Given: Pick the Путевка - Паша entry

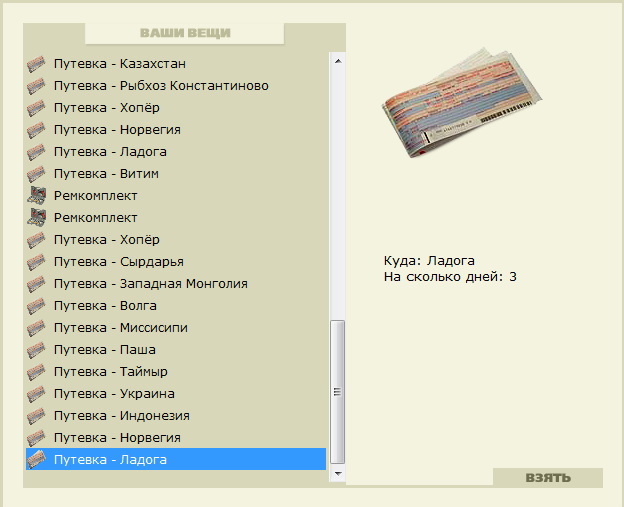Looking at the screenshot, I should [176, 350].
